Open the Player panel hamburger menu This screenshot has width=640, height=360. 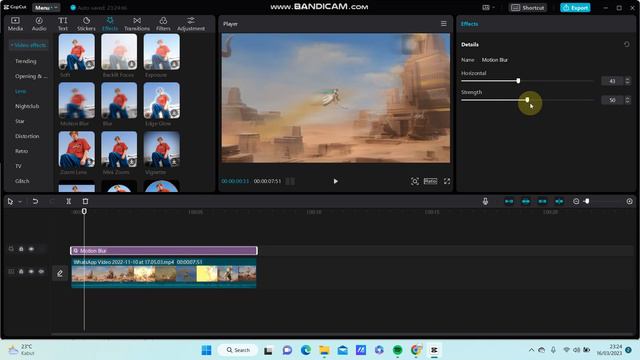tap(444, 24)
